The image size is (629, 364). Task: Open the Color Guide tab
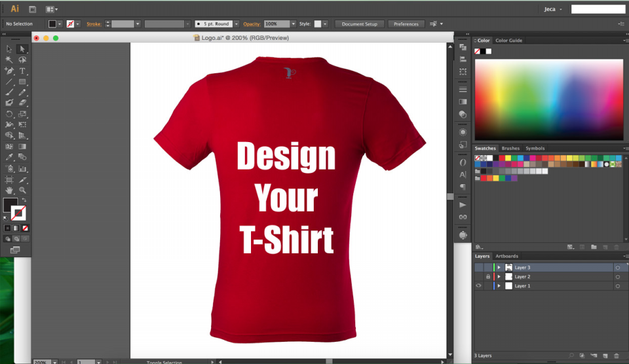pos(508,41)
